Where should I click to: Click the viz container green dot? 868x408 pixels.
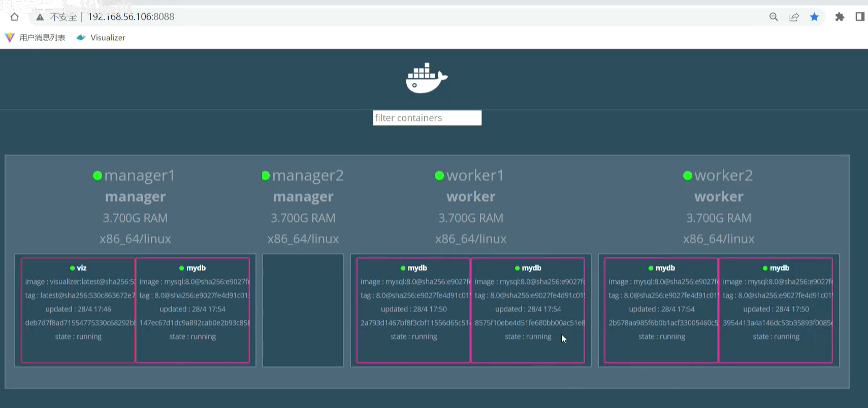[72, 268]
